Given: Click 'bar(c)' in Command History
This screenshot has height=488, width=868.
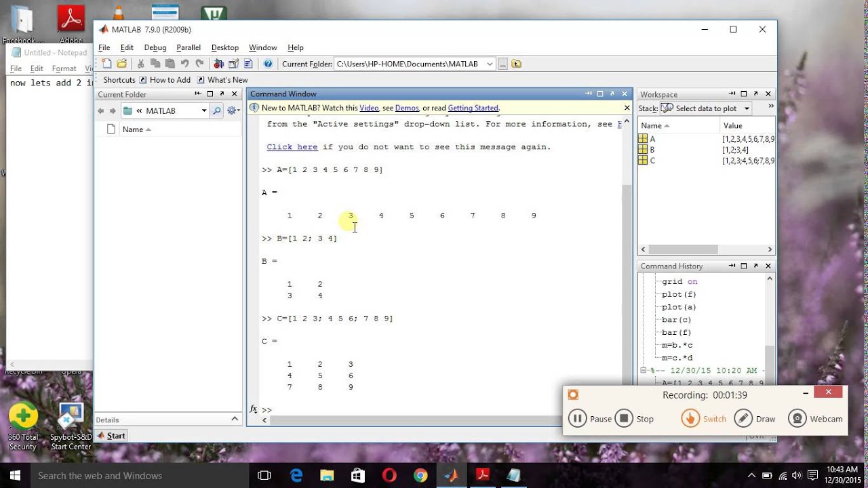Looking at the screenshot, I should click(x=677, y=320).
